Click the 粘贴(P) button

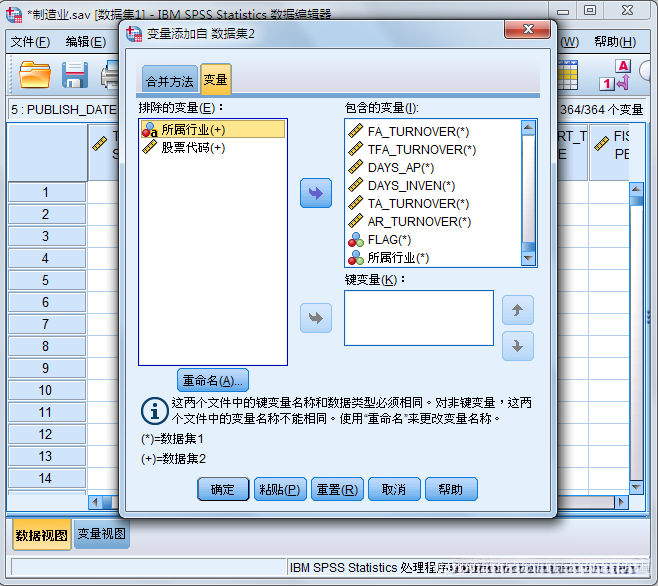pos(280,489)
